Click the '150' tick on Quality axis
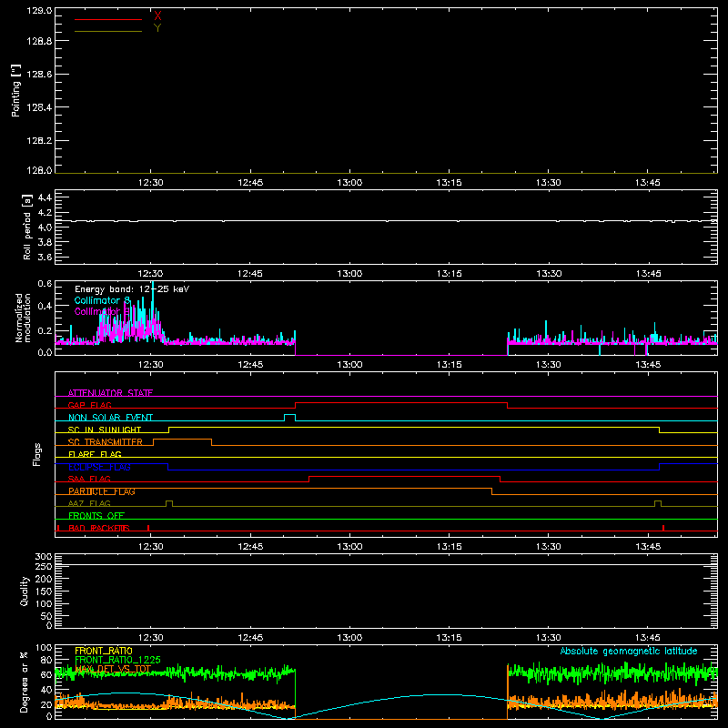This screenshot has height=728, width=728. [43, 591]
